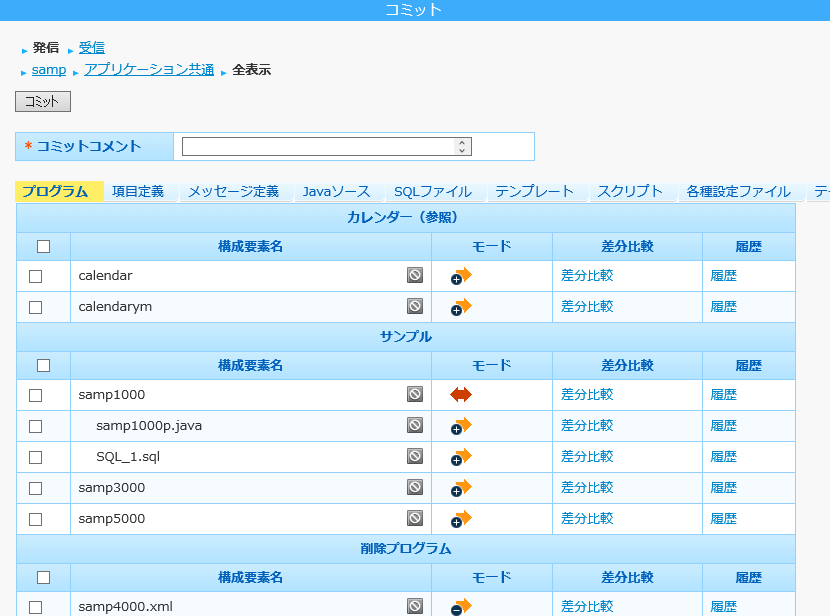Click the prohibit icon in calendarym row
This screenshot has width=830, height=616.
414,306
